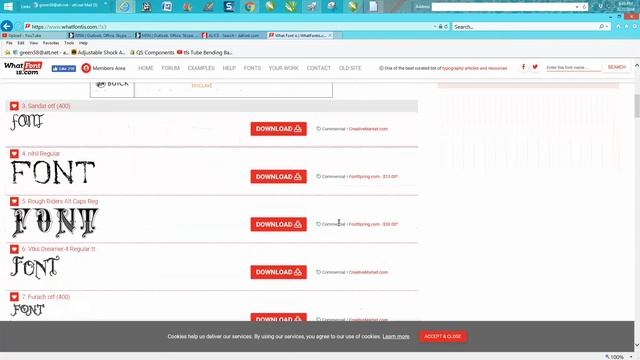Click the WhatFontIs.com logo

tap(23, 68)
